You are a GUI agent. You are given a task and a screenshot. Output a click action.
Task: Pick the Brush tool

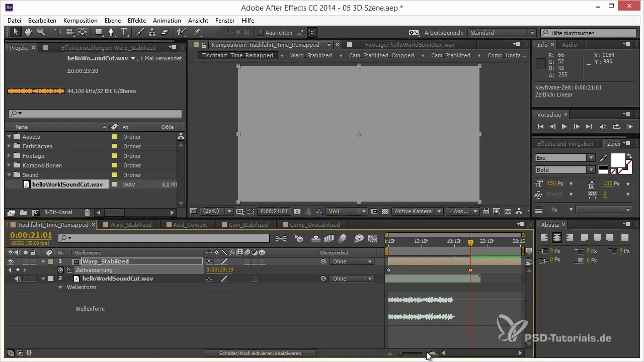(x=140, y=32)
